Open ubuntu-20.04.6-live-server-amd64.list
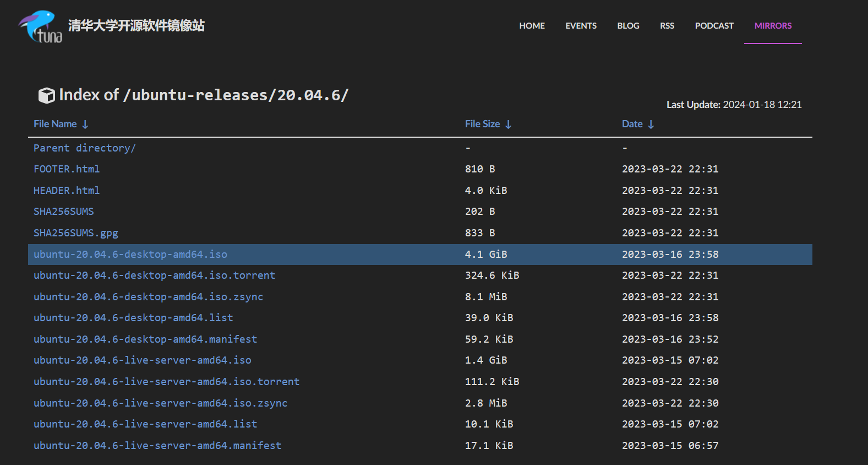Screen dimensions: 868x465 [x=145, y=424]
